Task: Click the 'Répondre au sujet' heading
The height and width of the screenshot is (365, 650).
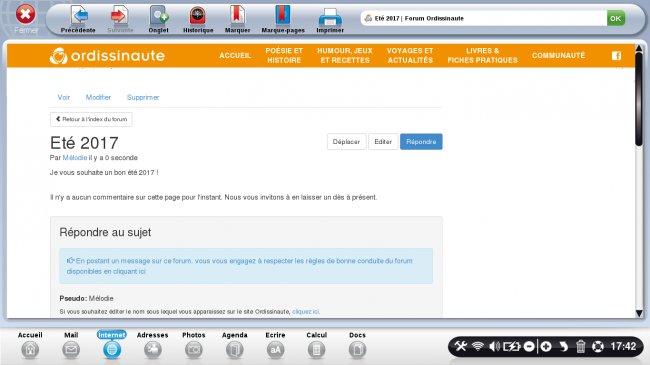Action: tap(105, 233)
